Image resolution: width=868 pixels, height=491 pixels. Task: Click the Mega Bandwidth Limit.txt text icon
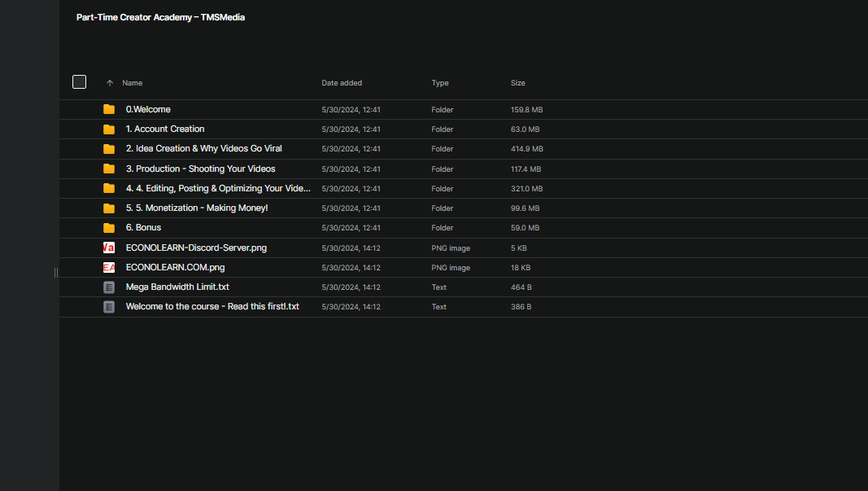point(109,287)
